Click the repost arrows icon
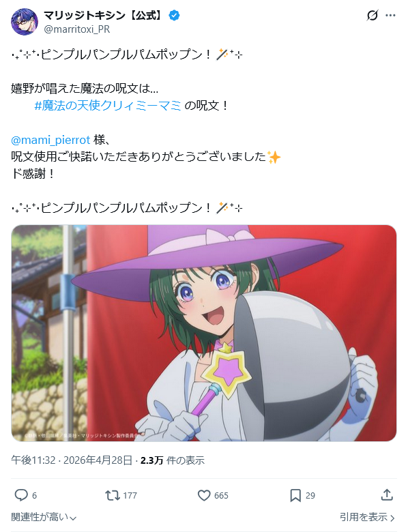 (113, 495)
